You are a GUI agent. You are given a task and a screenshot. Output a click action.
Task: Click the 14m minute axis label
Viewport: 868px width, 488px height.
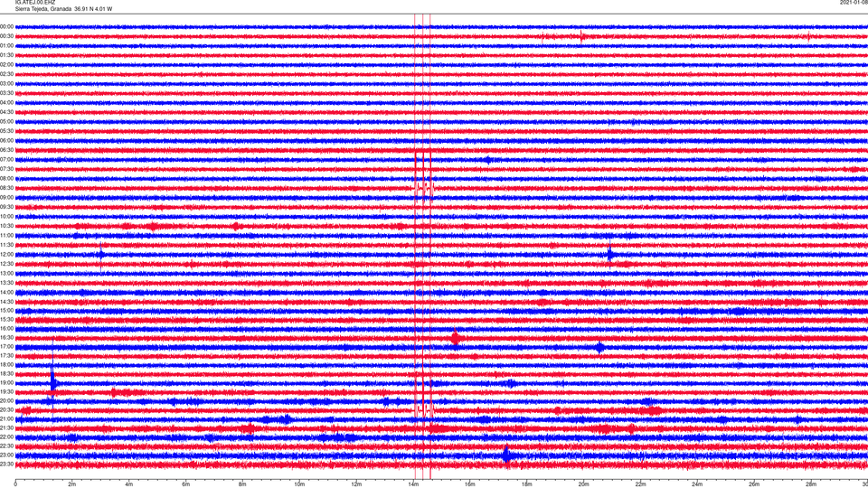pos(413,484)
